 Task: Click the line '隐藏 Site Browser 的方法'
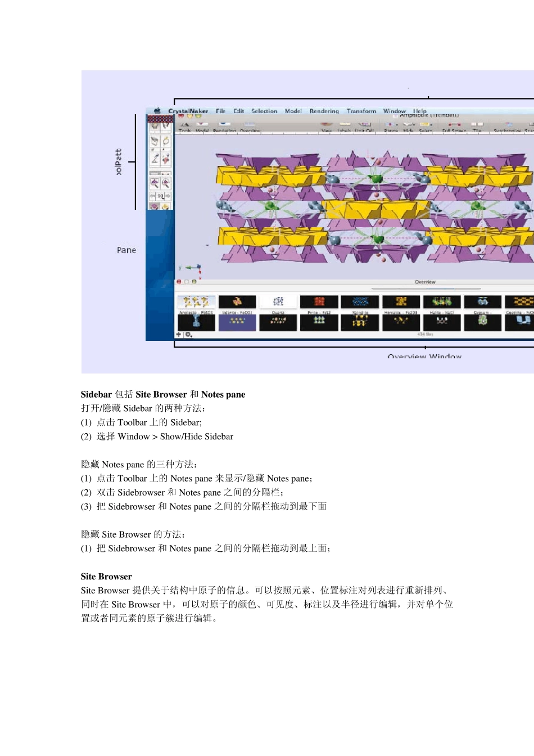(x=133, y=534)
